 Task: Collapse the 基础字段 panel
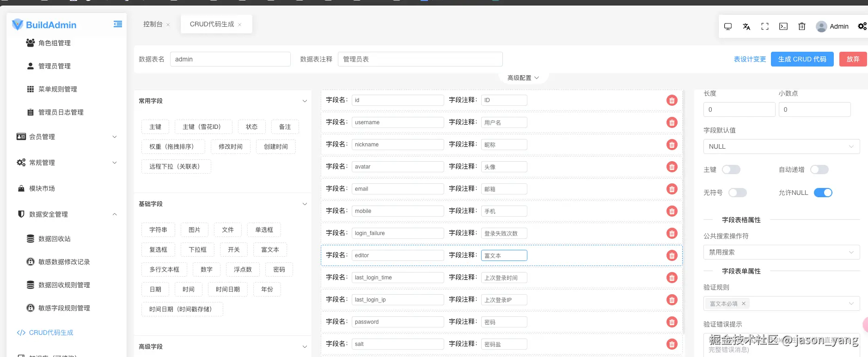coord(305,204)
